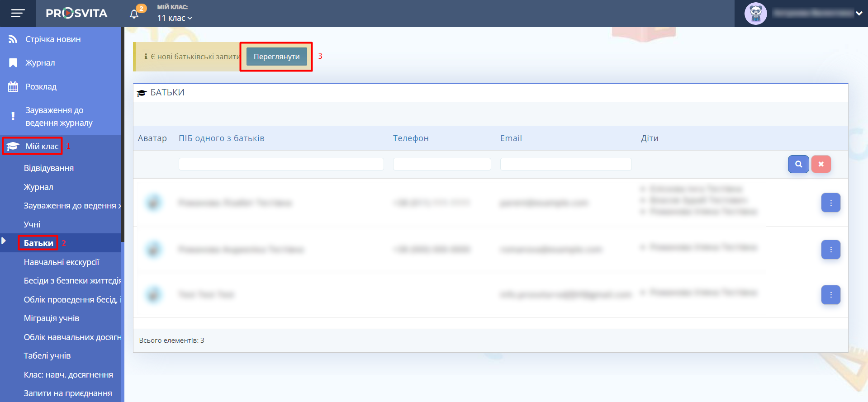Collapse the Мій клас sidebar section
The image size is (868, 402).
pyautogui.click(x=42, y=147)
